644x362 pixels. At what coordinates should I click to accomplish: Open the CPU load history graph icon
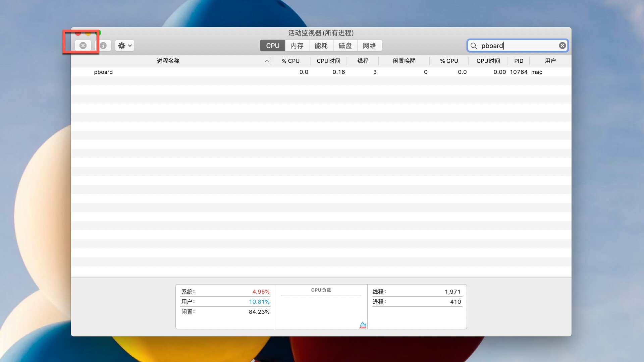[x=362, y=324]
